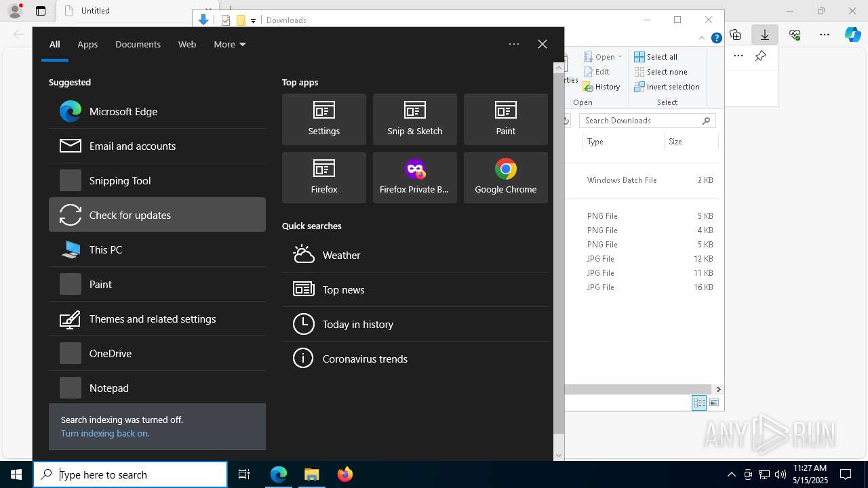Open Edge browser essentials icon
Screen dimensions: 868x488
coord(795,35)
